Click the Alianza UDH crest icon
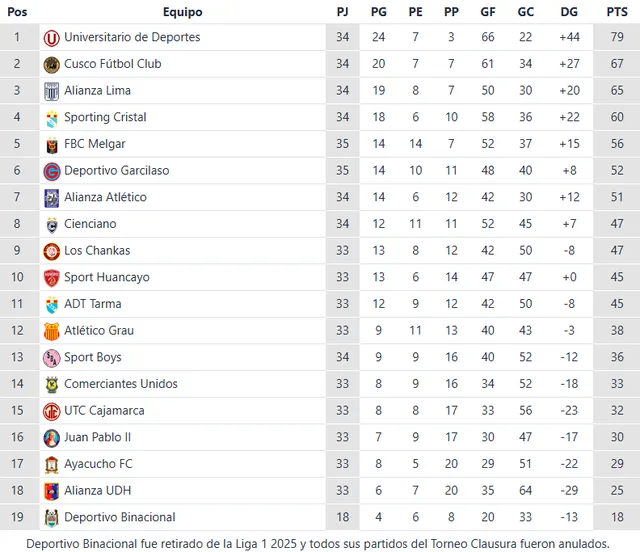Viewport: 640px width, 552px height. [51, 491]
